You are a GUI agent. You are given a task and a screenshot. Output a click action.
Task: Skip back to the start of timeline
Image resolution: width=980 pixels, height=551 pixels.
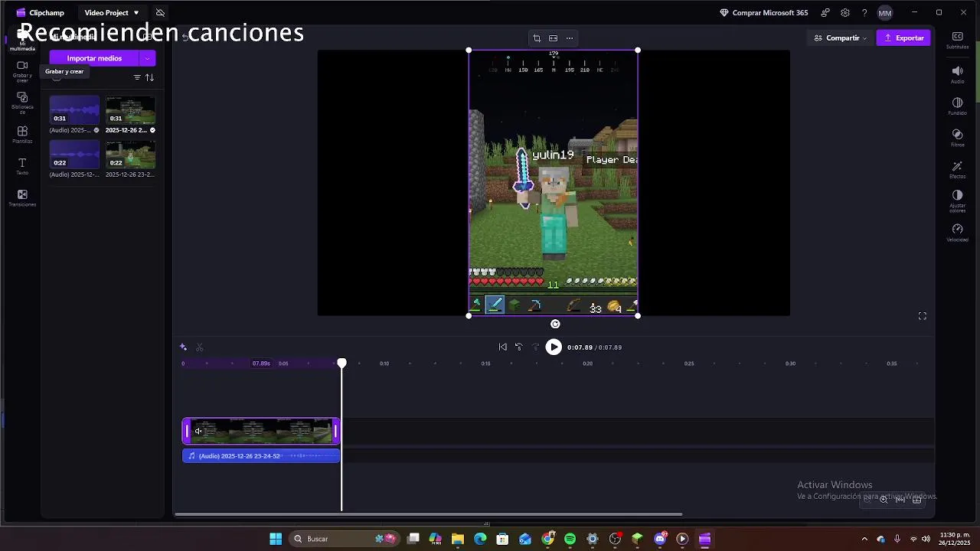click(x=502, y=347)
